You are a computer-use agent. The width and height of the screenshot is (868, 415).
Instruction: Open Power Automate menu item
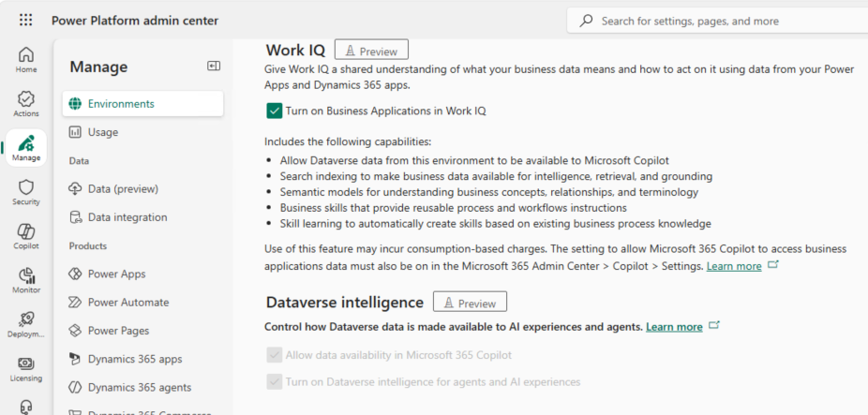coord(142,303)
